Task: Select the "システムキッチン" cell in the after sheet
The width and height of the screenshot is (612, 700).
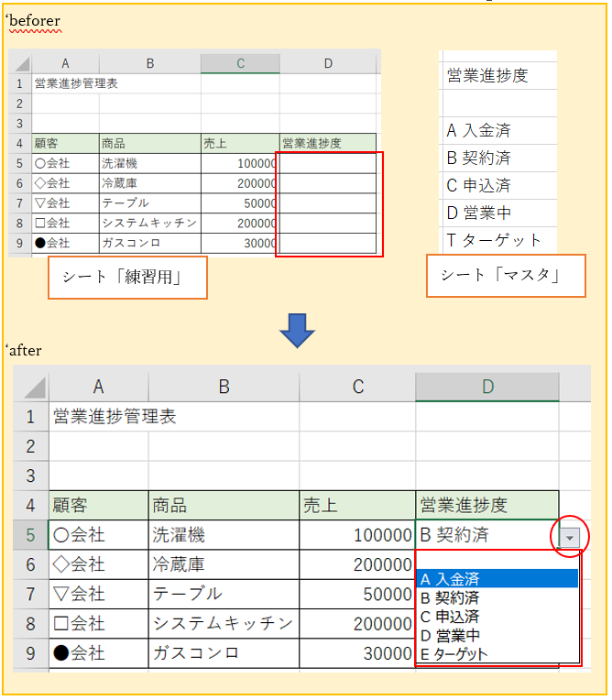Action: (223, 624)
